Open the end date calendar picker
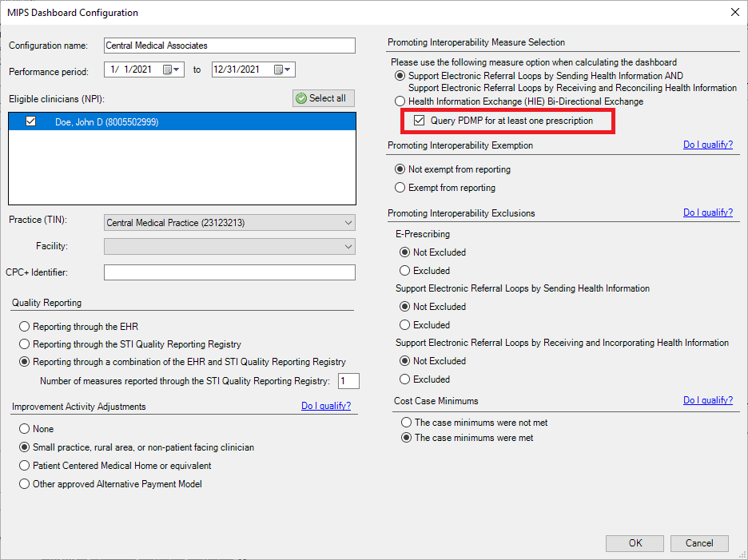Viewport: 748px width, 560px height. 282,70
